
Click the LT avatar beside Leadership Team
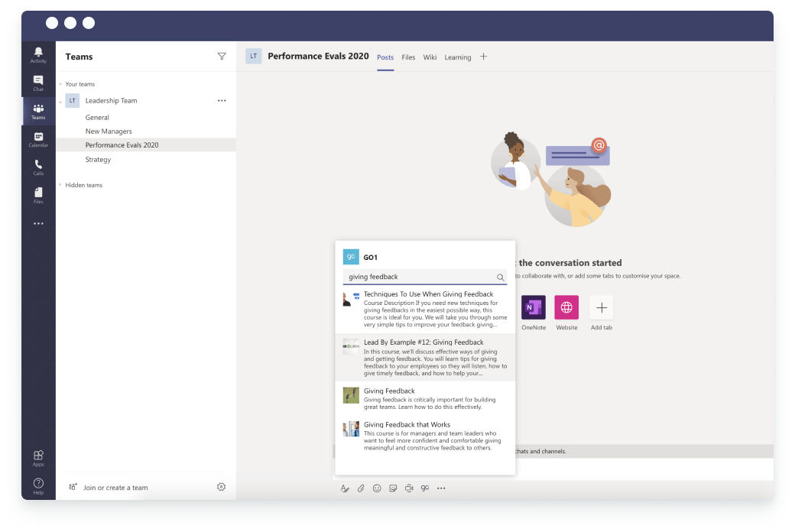click(73, 100)
